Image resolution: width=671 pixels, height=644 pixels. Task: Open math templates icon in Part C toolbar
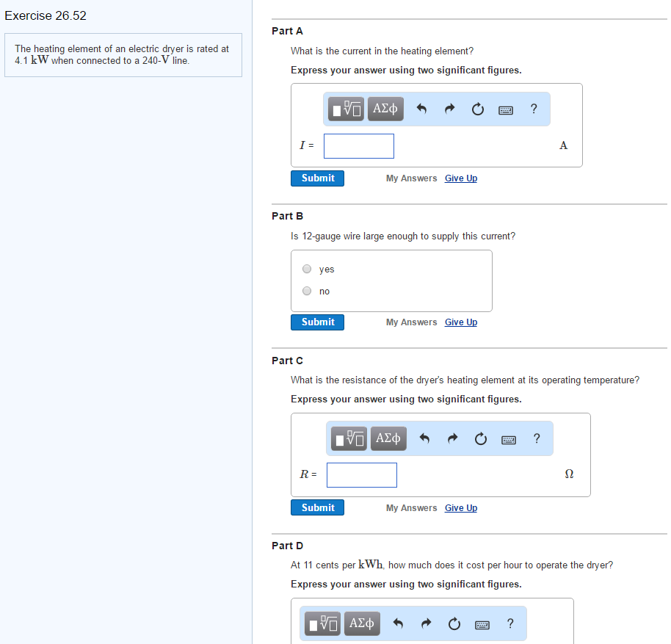(348, 438)
